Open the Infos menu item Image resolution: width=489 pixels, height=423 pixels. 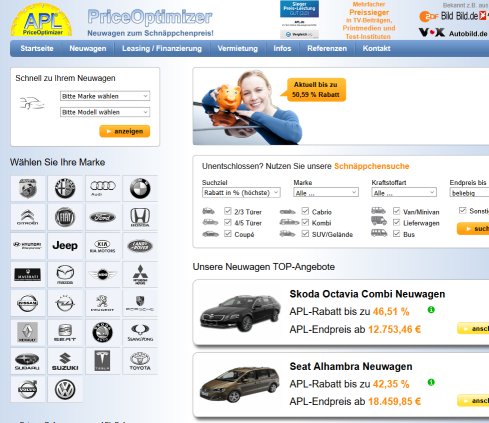[x=282, y=48]
